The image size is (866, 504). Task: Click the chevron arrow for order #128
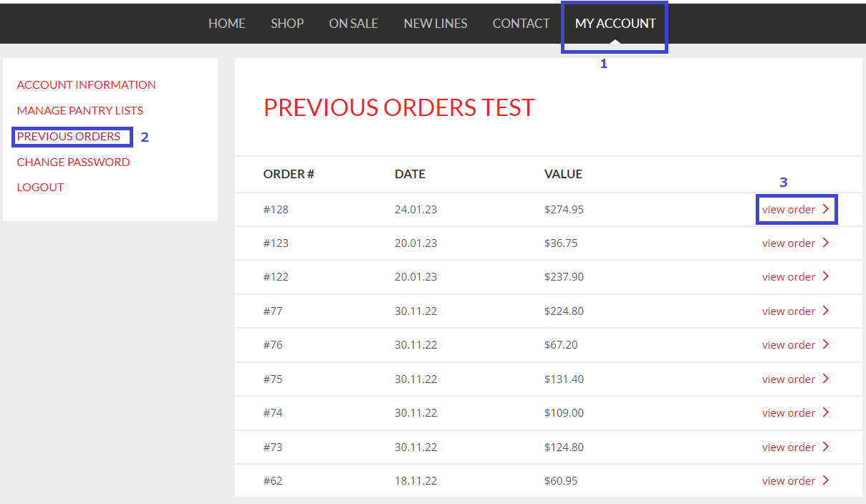click(826, 209)
